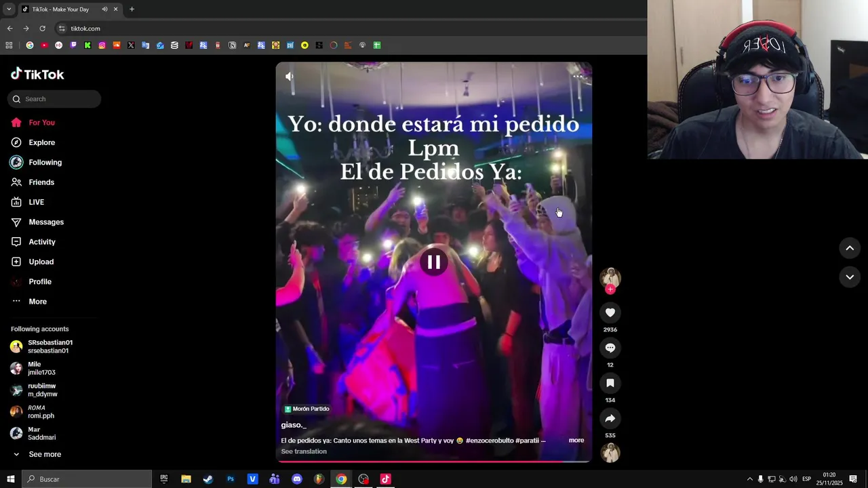Open the Friends page

(x=41, y=182)
